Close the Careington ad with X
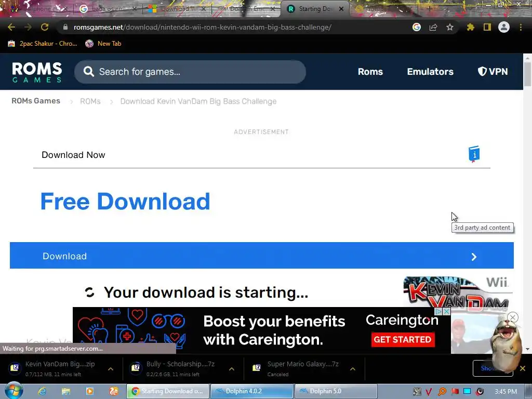The image size is (532, 399). coord(446,312)
